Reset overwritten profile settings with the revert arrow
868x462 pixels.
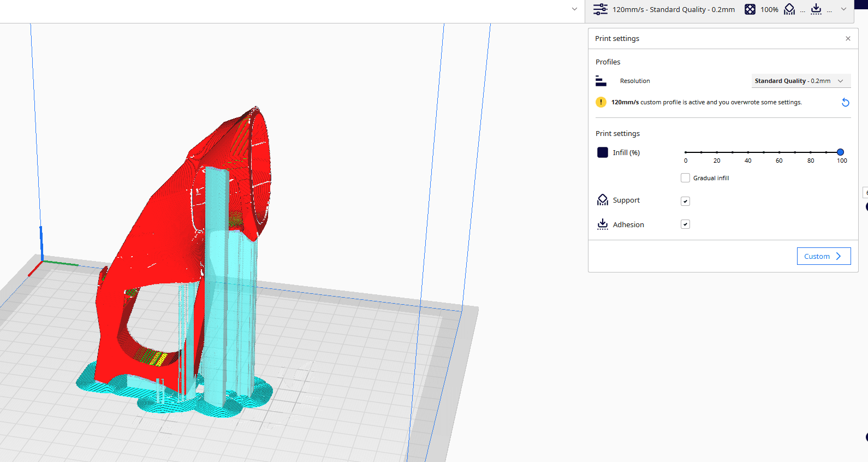[845, 102]
